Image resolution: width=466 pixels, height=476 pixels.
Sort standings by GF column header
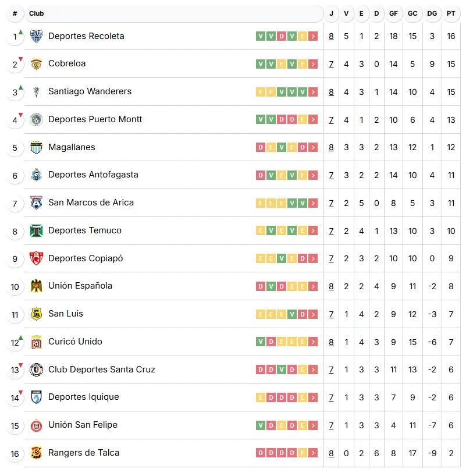[393, 13]
